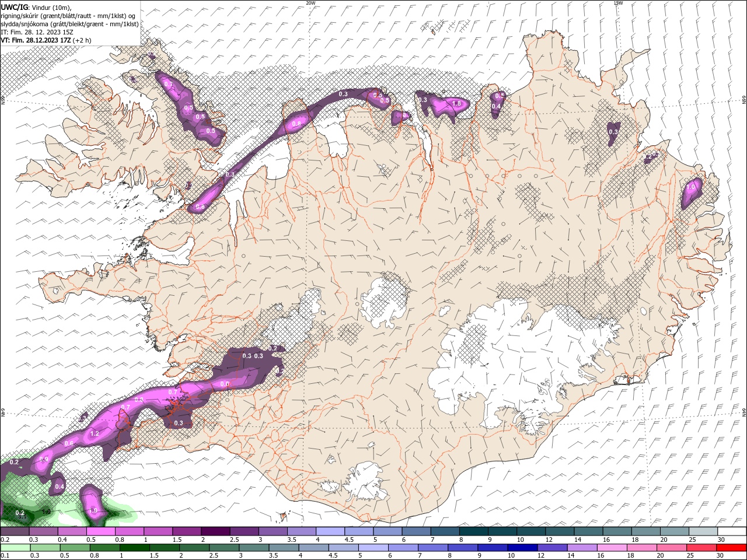747x560 pixels.
Task: Click the 'UWC/IG: Vindur (10m),' title text
Action: [36, 7]
